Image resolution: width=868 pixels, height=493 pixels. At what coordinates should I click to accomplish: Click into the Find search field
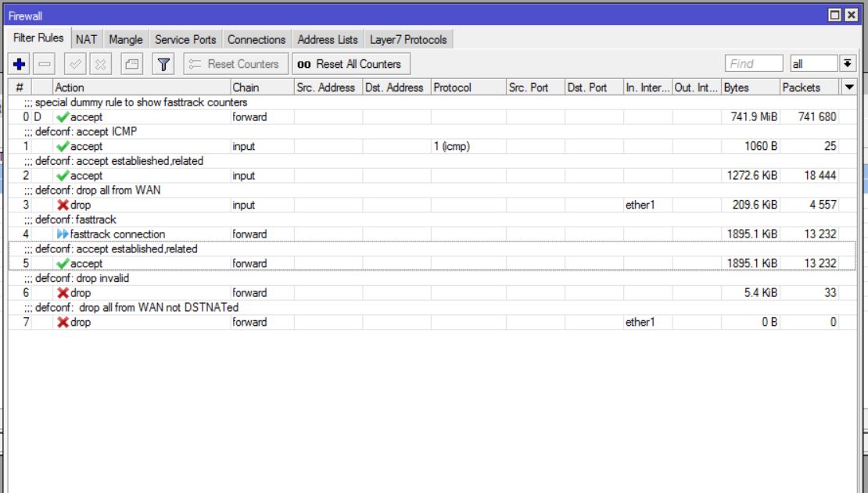point(754,64)
